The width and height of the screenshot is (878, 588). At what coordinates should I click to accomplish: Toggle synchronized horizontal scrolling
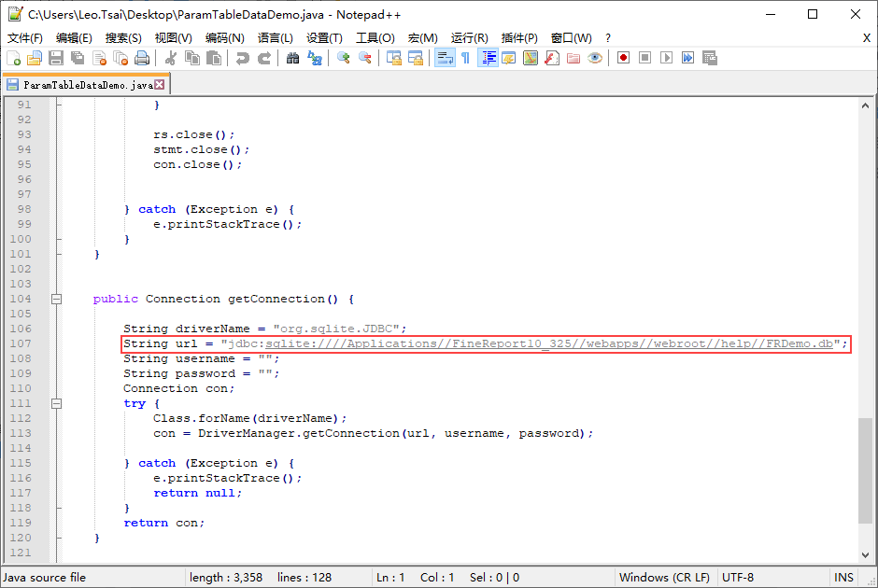point(416,58)
